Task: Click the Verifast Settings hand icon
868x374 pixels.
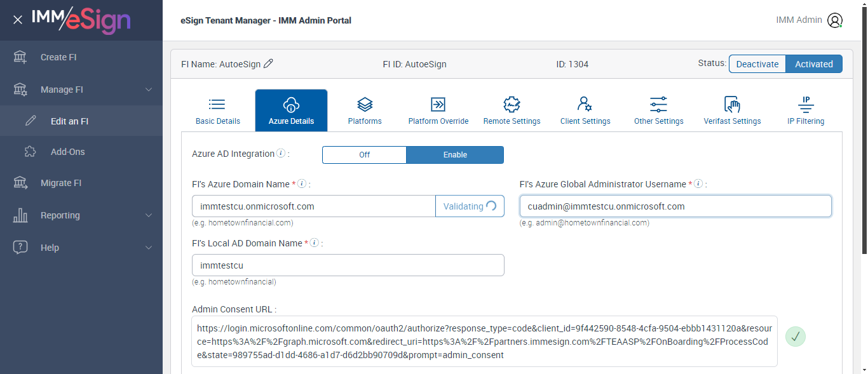Action: pyautogui.click(x=732, y=104)
